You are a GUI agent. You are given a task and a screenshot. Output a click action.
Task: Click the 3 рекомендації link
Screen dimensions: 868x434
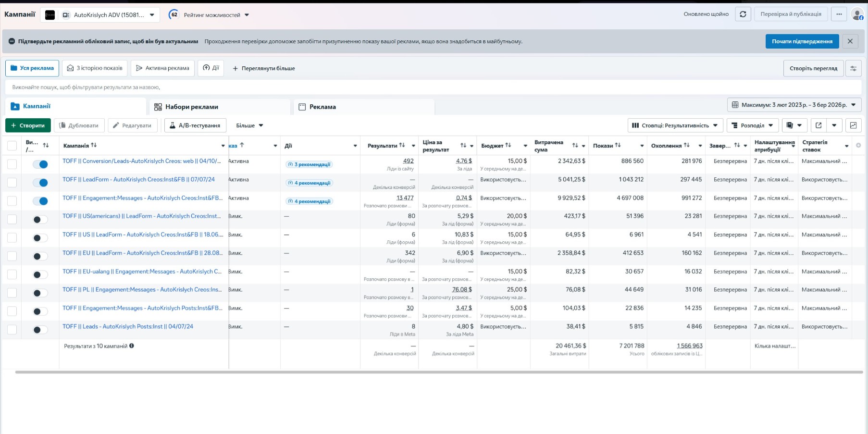309,164
